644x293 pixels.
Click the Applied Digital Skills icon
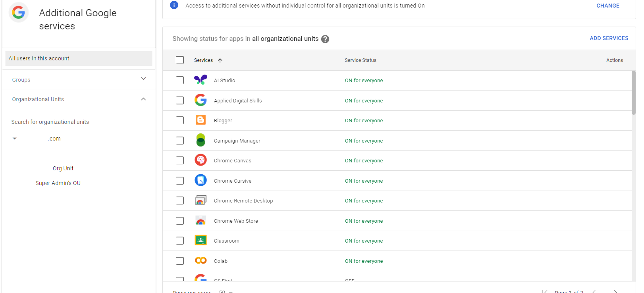tap(201, 100)
